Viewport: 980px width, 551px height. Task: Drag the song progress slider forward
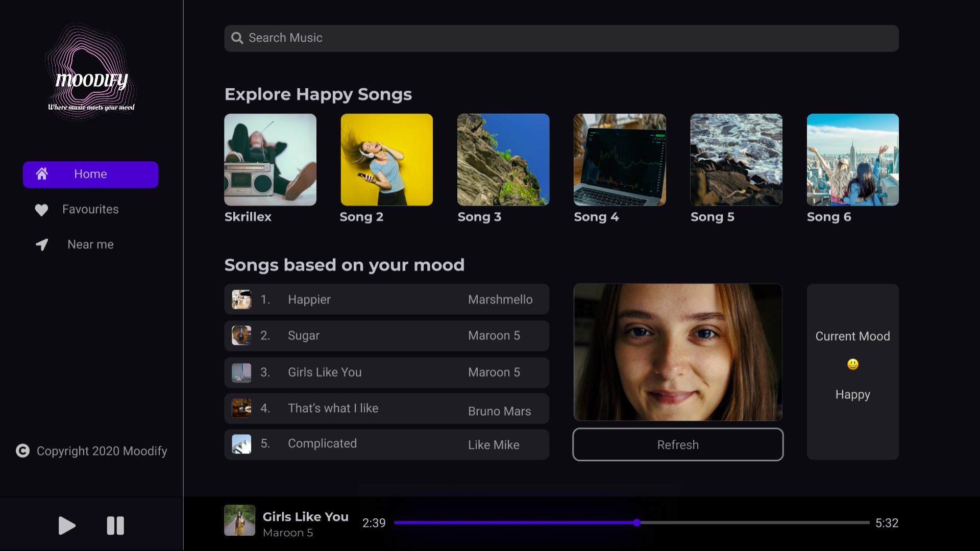638,523
